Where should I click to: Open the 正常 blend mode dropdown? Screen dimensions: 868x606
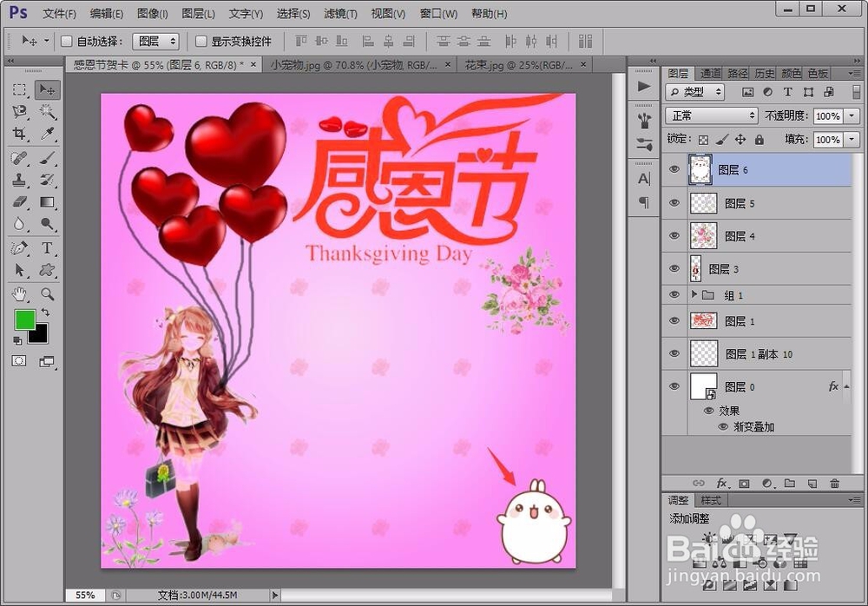[712, 115]
